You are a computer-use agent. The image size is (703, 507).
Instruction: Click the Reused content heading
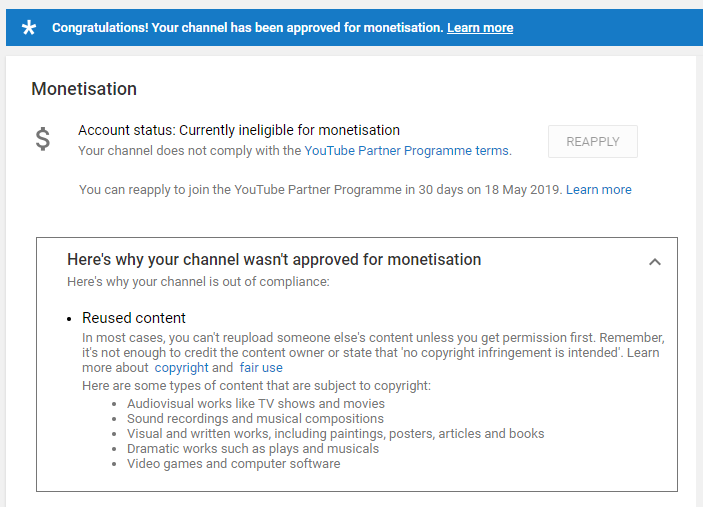[x=134, y=318]
